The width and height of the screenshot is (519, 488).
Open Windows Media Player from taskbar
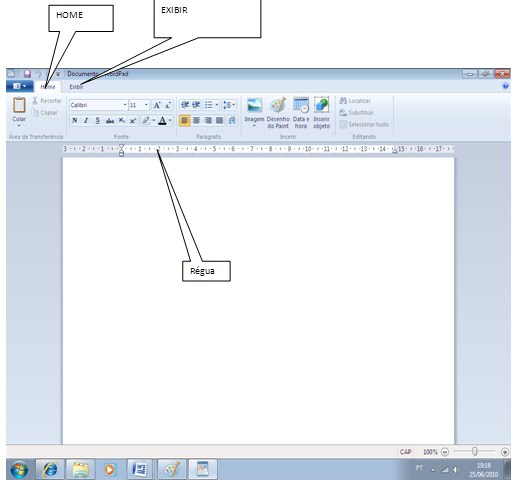(109, 469)
